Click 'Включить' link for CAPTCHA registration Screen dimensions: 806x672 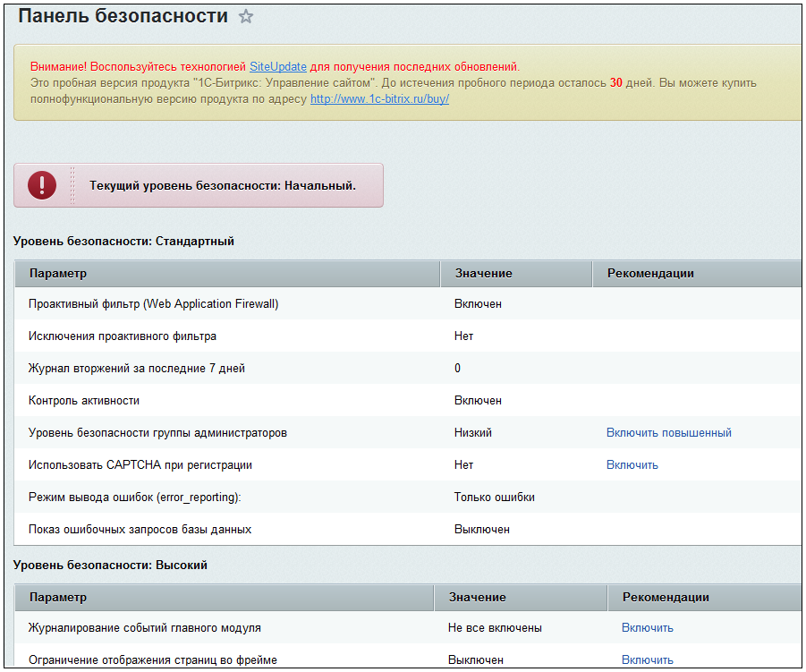point(632,465)
